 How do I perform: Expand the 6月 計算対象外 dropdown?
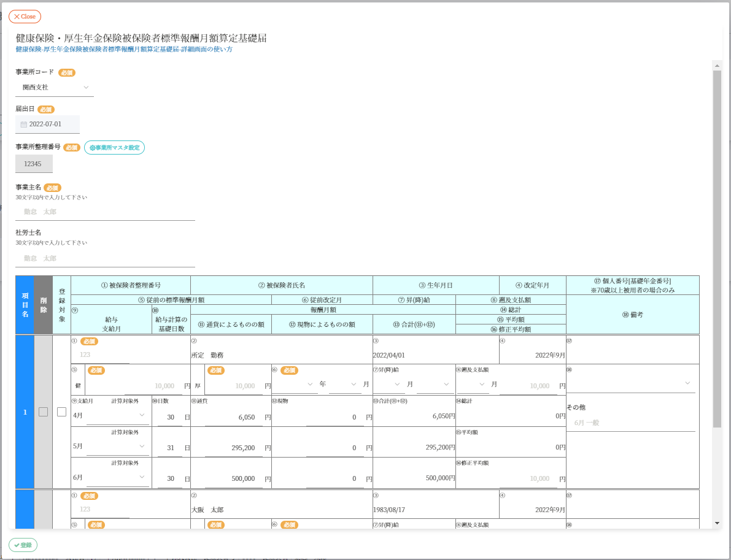click(117, 477)
